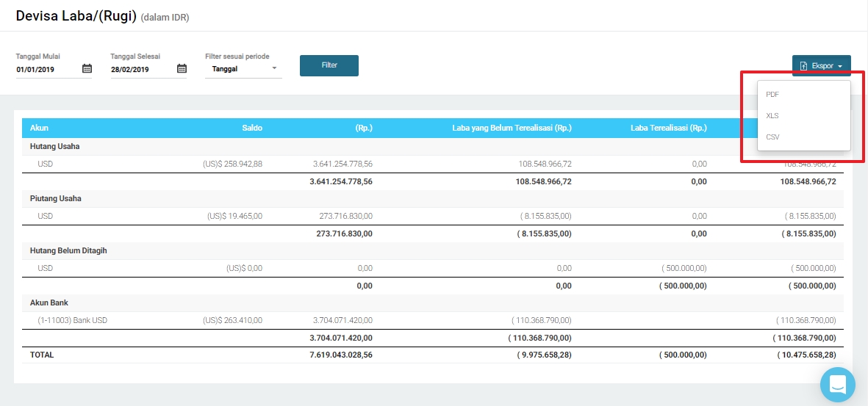Click the USD row under Hutang Usaha
Image resolution: width=868 pixels, height=406 pixels.
point(433,164)
